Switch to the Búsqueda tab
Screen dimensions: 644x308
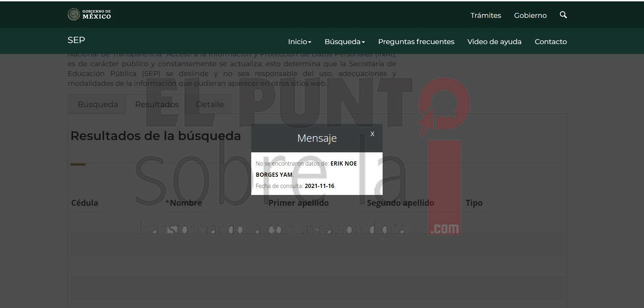[97, 104]
